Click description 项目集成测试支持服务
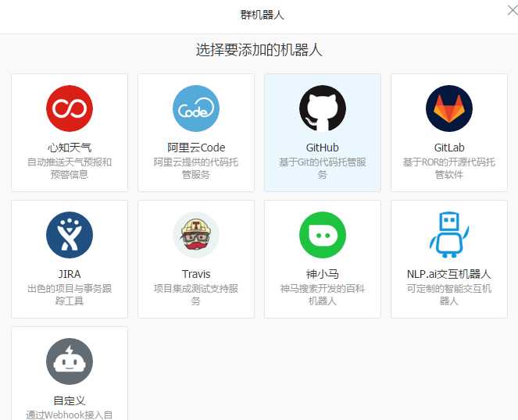518x420 pixels. pyautogui.click(x=196, y=294)
